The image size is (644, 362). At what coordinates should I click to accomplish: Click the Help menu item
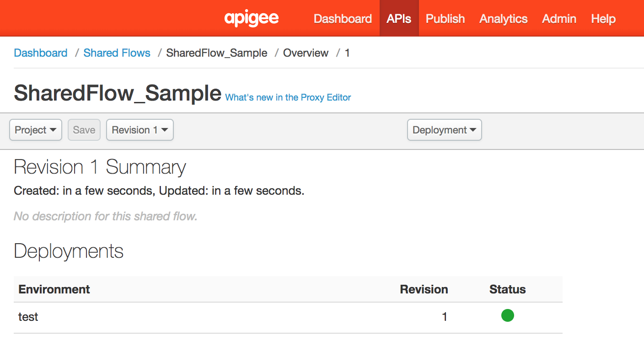pyautogui.click(x=603, y=19)
